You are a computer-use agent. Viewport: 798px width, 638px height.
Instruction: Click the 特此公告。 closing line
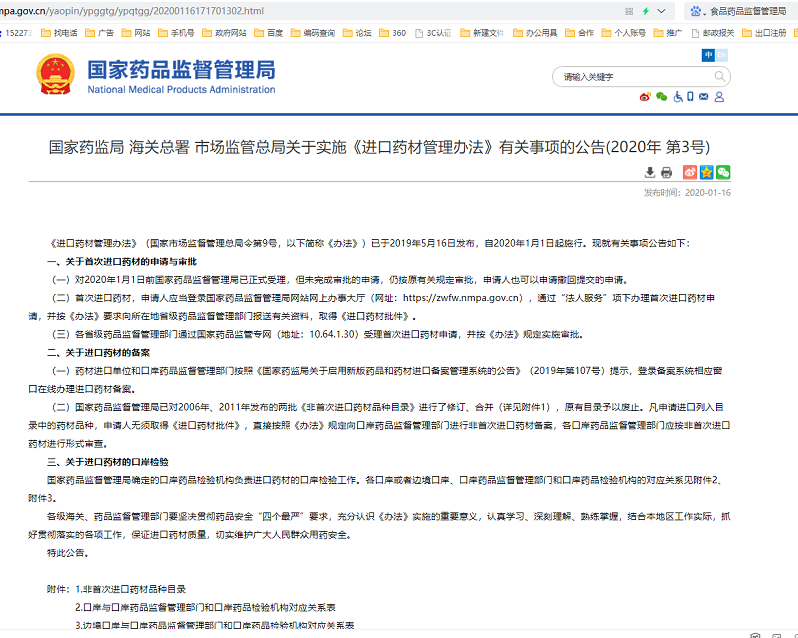pos(68,553)
